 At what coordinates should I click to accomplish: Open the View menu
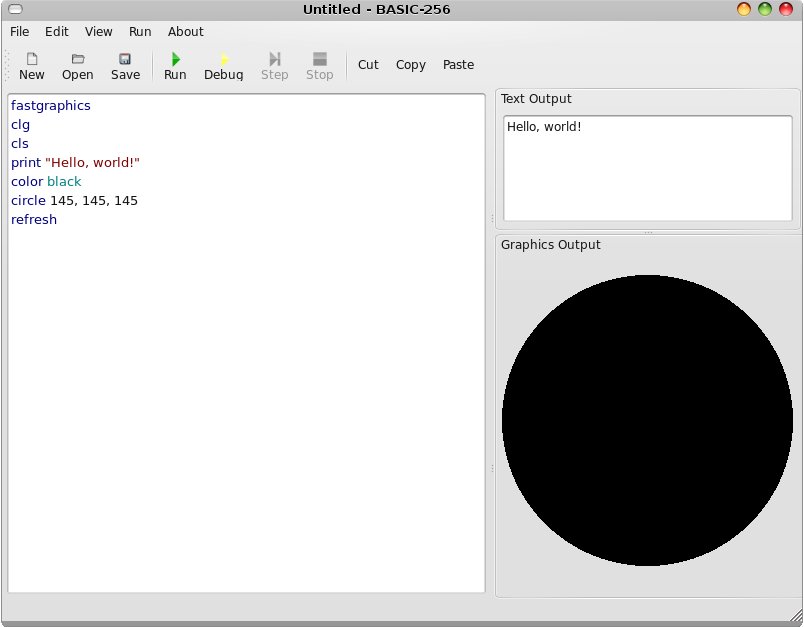pos(97,31)
